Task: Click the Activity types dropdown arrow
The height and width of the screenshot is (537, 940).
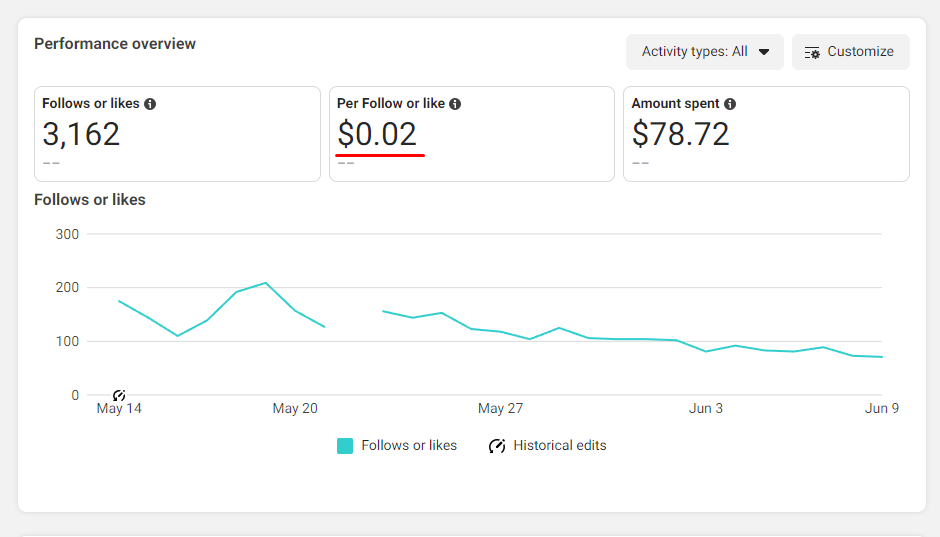Action: tap(764, 52)
